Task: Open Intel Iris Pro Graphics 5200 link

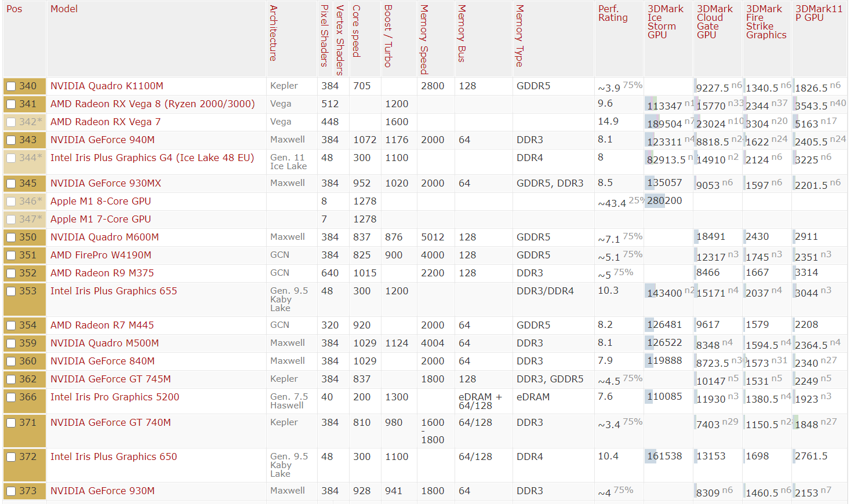Action: click(x=115, y=397)
